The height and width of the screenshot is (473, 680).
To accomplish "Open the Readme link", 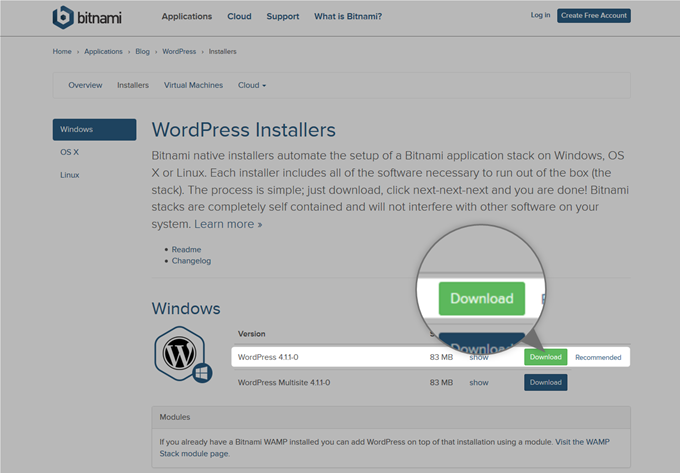I will [186, 249].
